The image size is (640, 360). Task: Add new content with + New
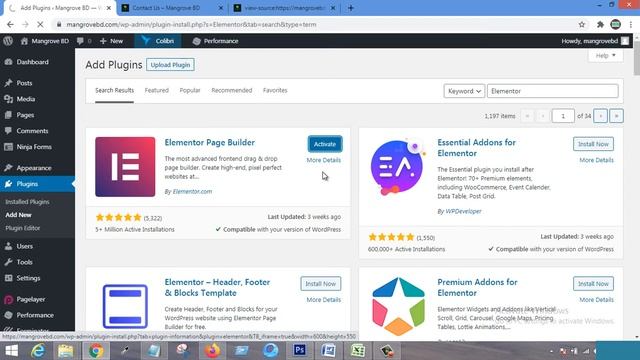point(111,41)
